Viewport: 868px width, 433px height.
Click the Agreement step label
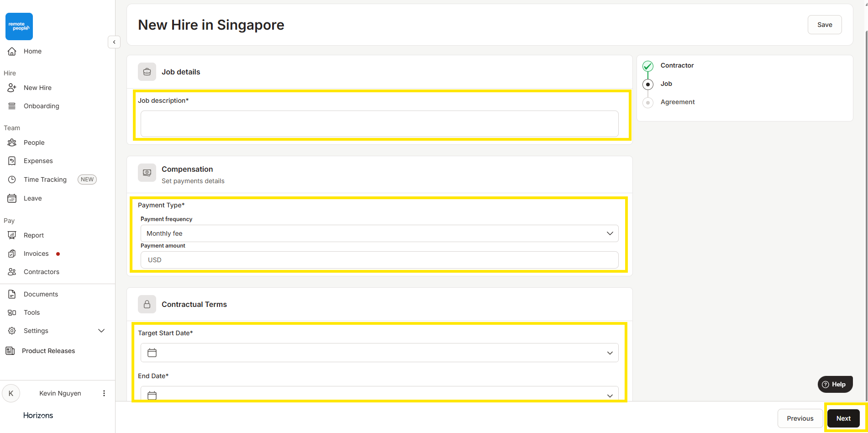(678, 102)
